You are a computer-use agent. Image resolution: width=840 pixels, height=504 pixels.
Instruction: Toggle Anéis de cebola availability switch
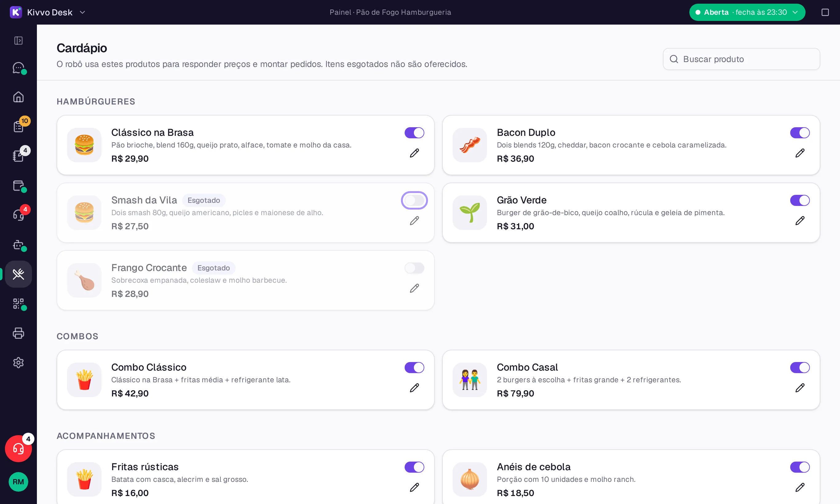[x=800, y=467]
